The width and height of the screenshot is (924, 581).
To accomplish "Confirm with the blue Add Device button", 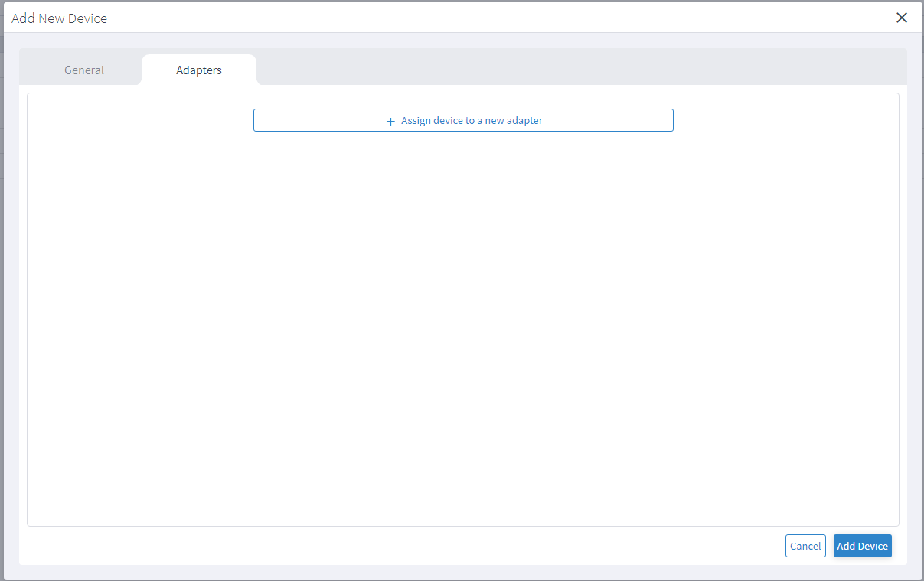I will click(x=862, y=546).
